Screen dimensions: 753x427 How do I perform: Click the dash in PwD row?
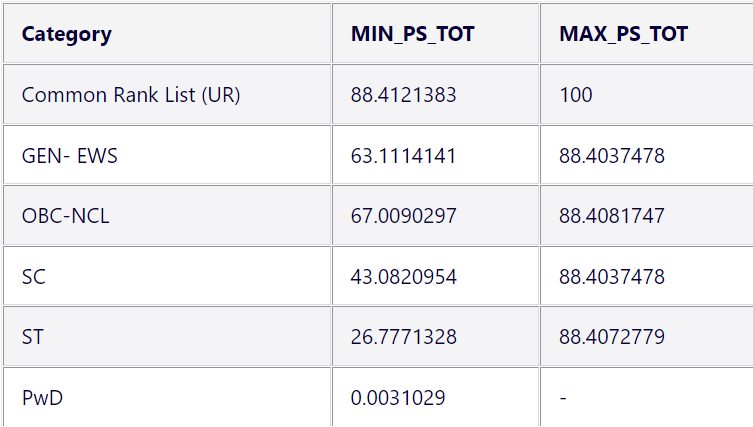coord(563,398)
